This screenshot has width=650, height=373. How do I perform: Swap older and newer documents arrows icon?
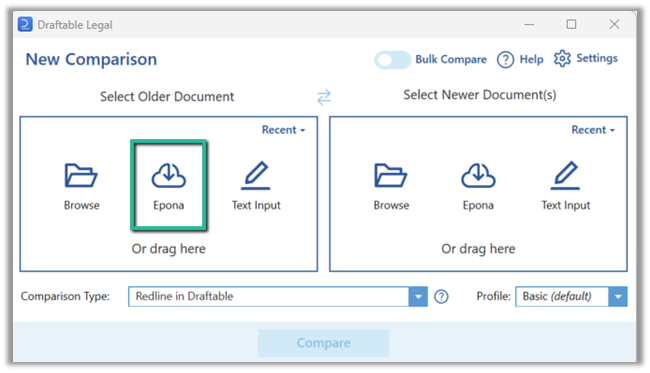(x=324, y=97)
